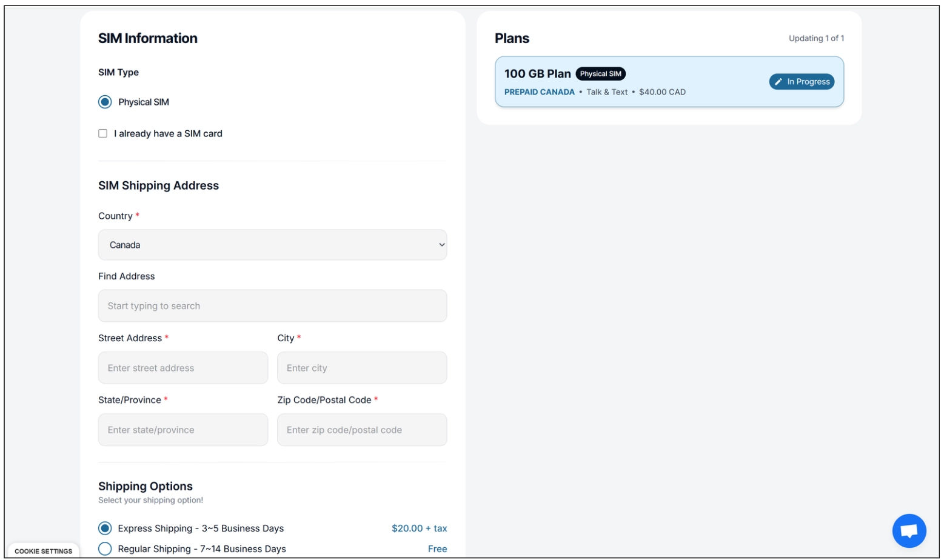
Task: Click the City input field
Action: tap(361, 368)
